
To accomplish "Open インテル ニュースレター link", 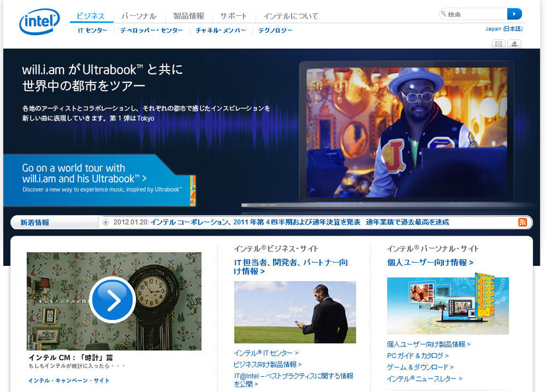I will (x=424, y=379).
